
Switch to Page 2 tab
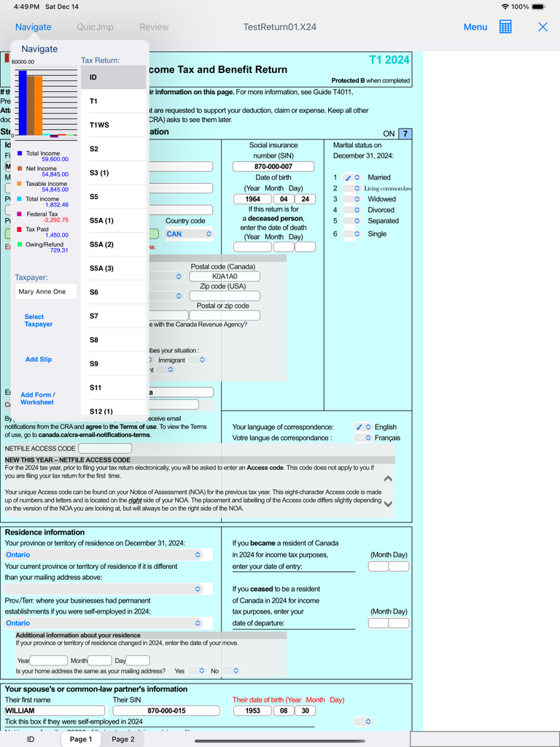122,739
